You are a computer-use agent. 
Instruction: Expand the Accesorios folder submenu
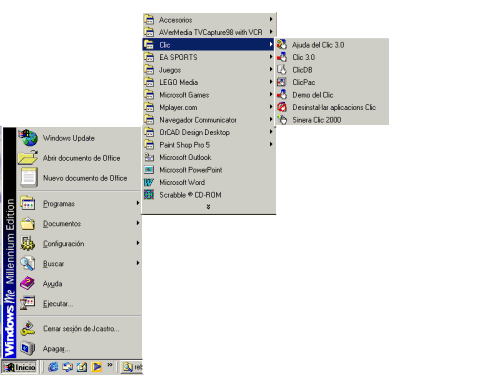[209, 20]
